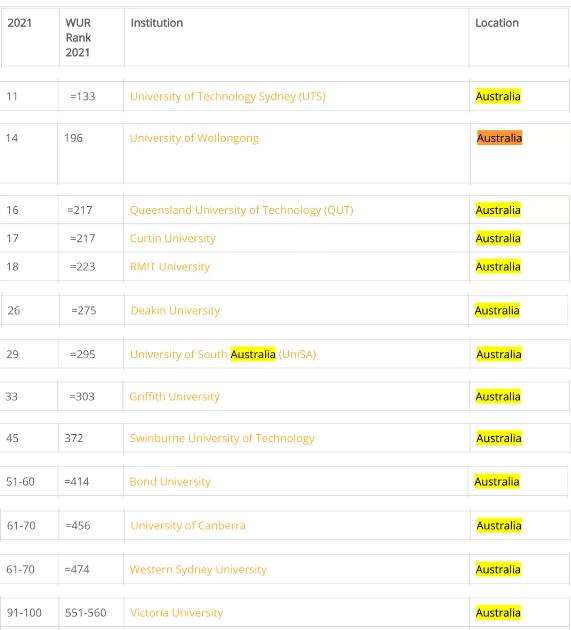Click the Griffith University link
This screenshot has width=571, height=630.
coord(174,397)
